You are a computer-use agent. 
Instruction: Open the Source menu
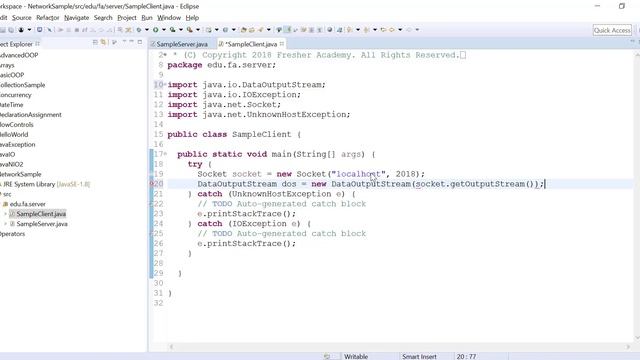point(22,18)
